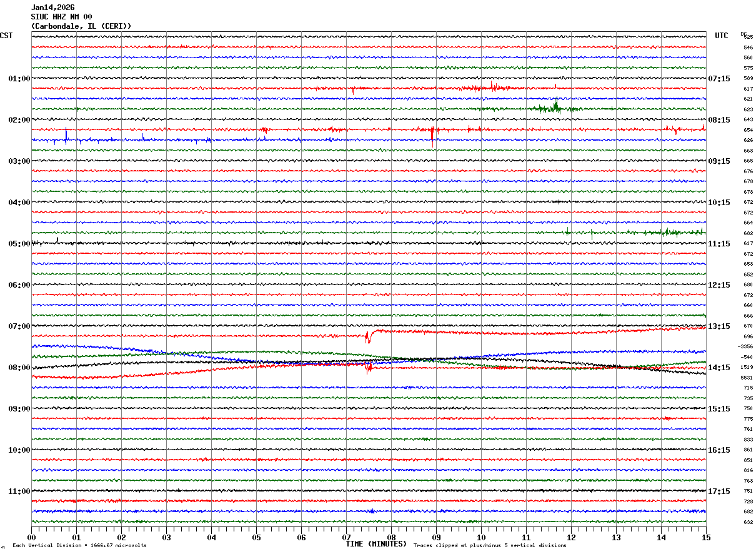The width and height of the screenshot is (756, 554).
Task: Click the DC offset value 696
Action: click(x=748, y=336)
